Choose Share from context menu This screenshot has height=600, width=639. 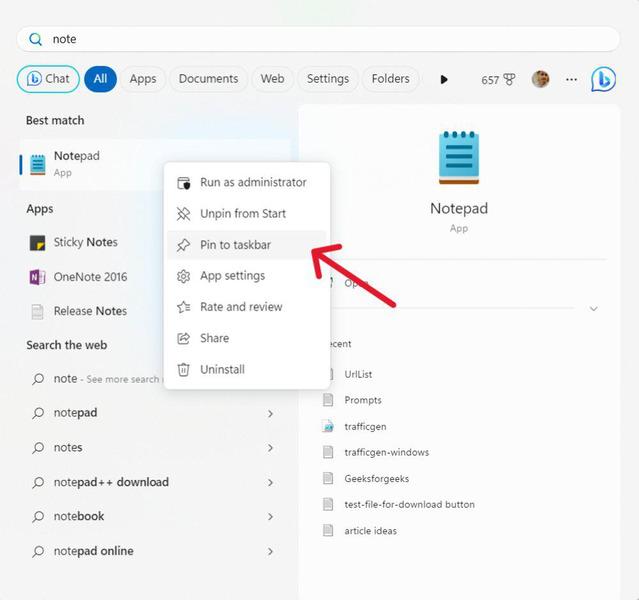point(247,338)
